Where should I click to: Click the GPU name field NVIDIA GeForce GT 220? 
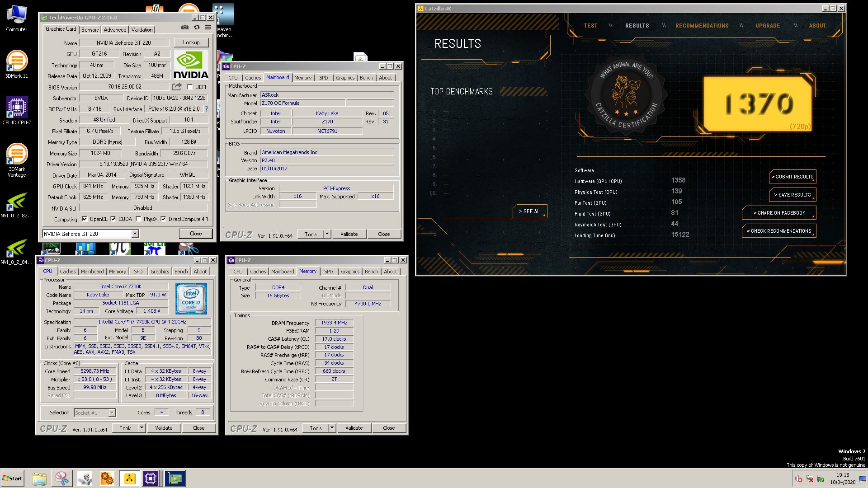click(124, 43)
